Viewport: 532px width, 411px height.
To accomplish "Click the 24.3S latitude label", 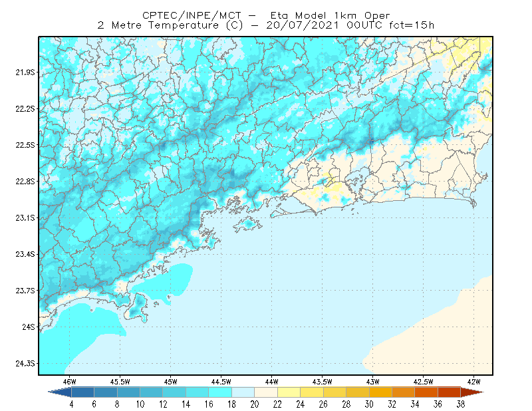I will pyautogui.click(x=25, y=364).
